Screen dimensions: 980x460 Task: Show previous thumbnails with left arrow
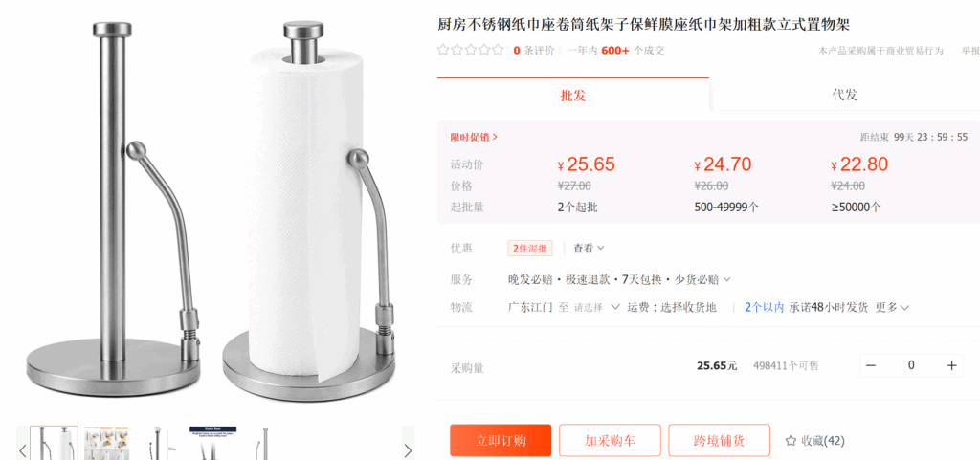(23, 450)
